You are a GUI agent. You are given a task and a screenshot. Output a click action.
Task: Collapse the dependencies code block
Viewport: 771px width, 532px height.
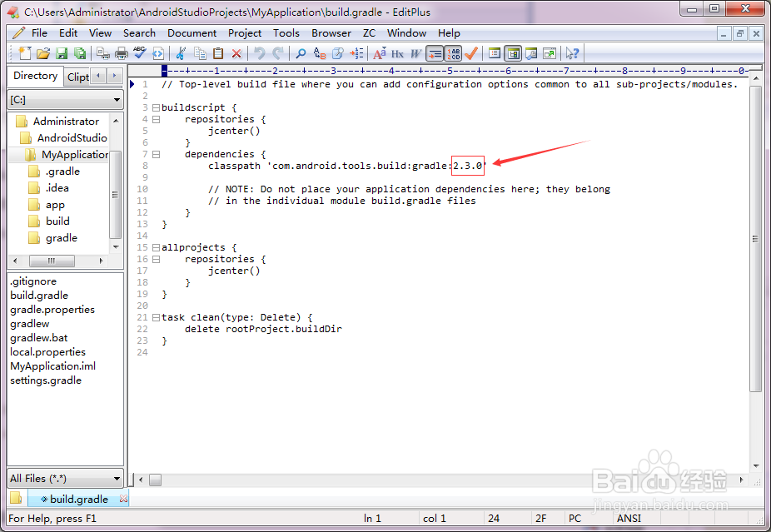(x=157, y=154)
